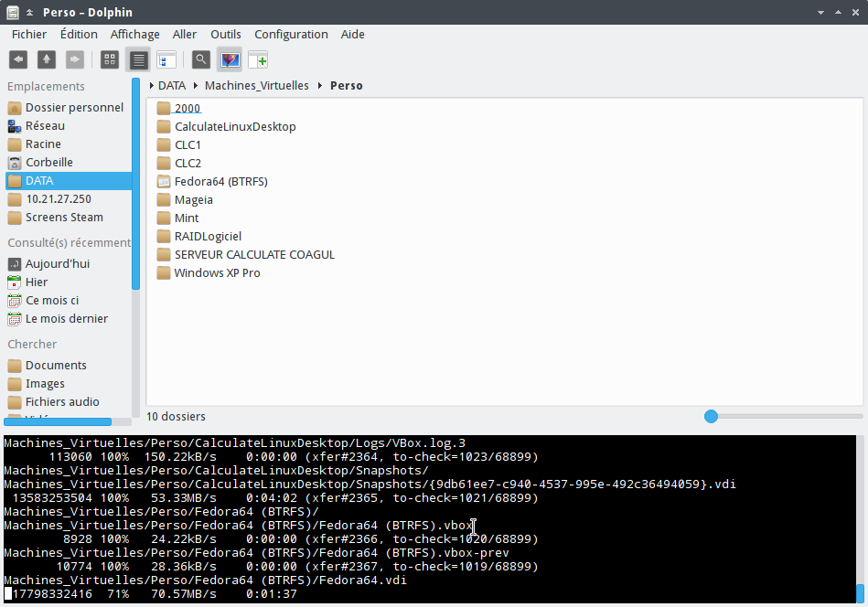This screenshot has height=607, width=868.
Task: Open Racine root folder icon
Action: (15, 144)
